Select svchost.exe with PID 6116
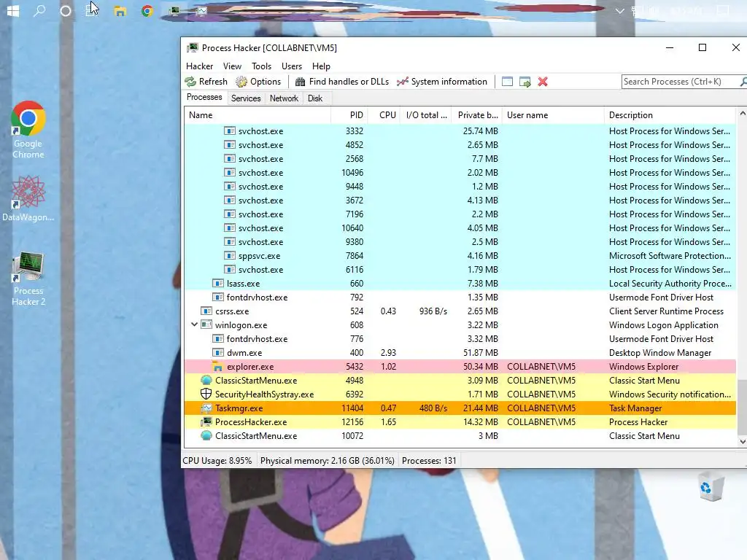This screenshot has width=747, height=560. 460,270
